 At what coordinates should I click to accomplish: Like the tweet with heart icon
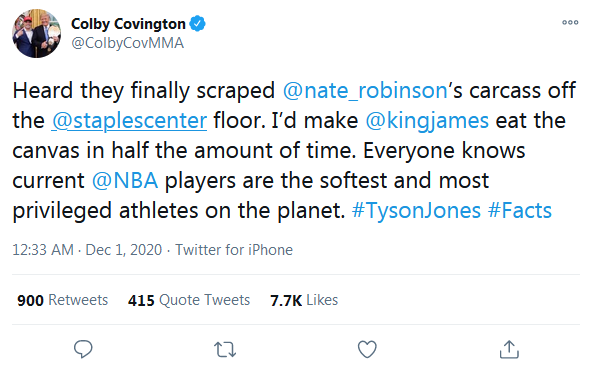367,349
